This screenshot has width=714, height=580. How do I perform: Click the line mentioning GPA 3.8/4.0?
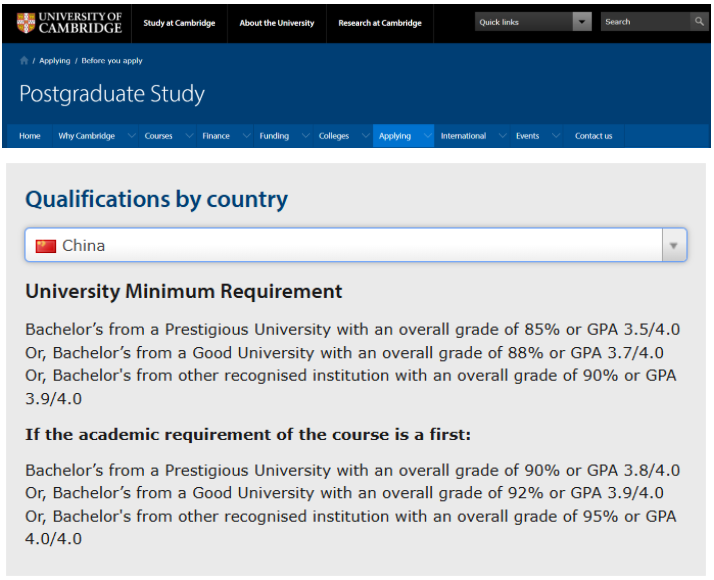click(x=352, y=470)
